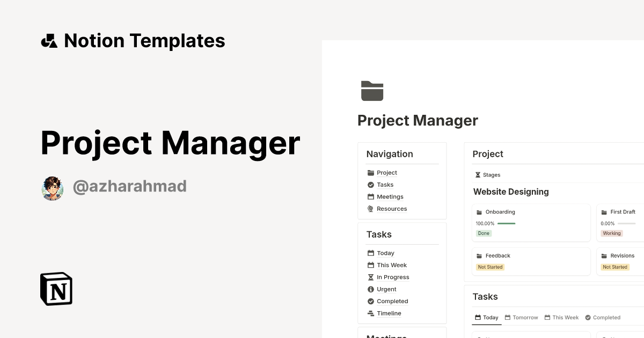Click the hourglass icon next to In Progress

(x=370, y=277)
